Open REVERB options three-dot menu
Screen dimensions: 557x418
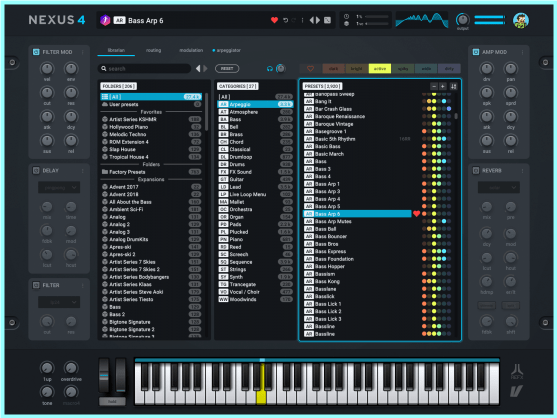coord(522,171)
